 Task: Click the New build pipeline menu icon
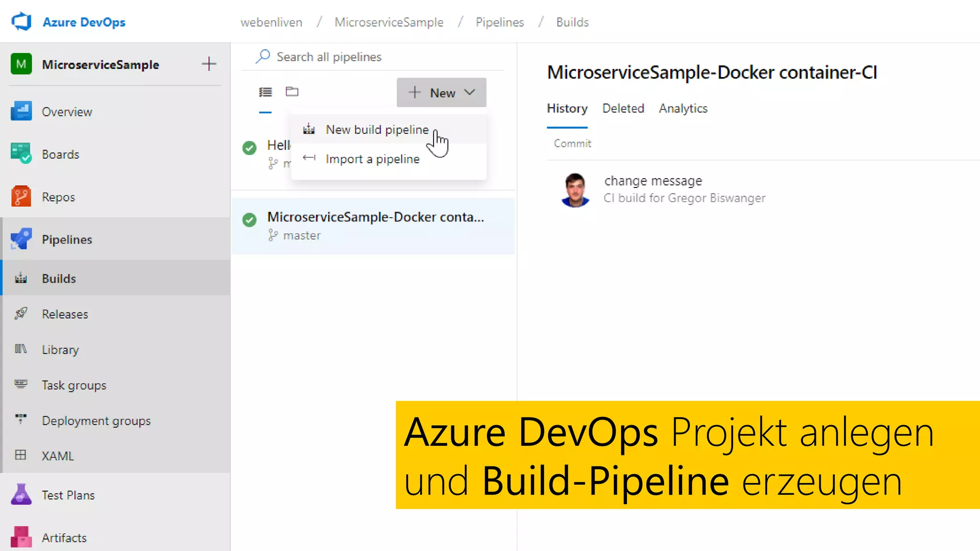[309, 129]
